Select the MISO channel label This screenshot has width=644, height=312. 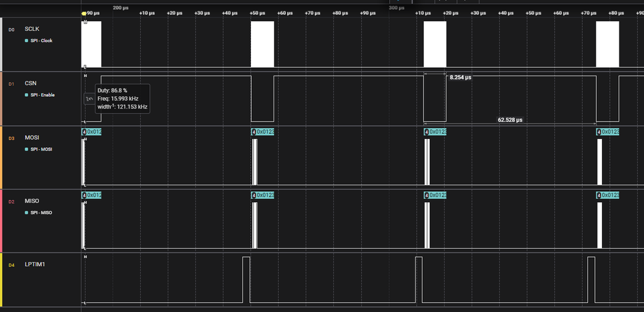coord(32,201)
